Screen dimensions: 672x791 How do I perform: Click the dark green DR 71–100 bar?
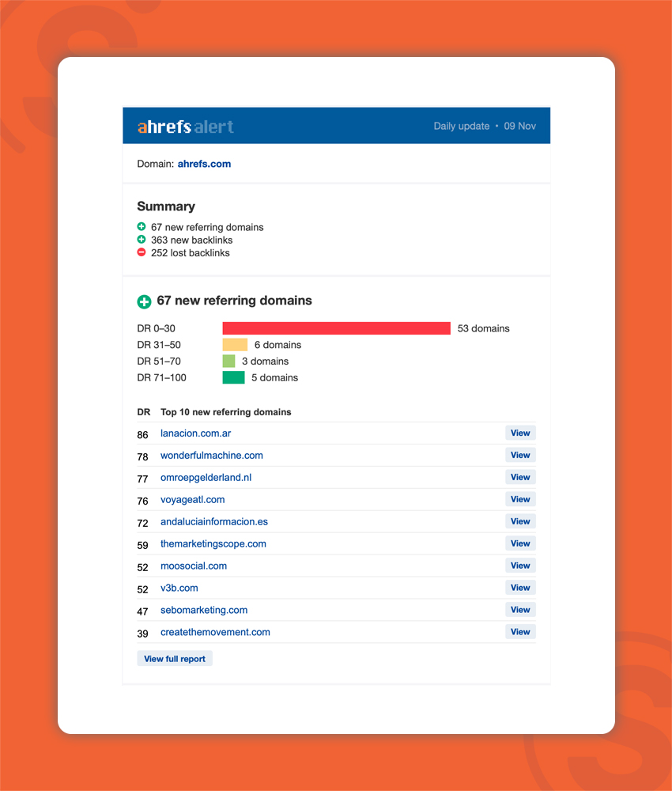click(233, 377)
